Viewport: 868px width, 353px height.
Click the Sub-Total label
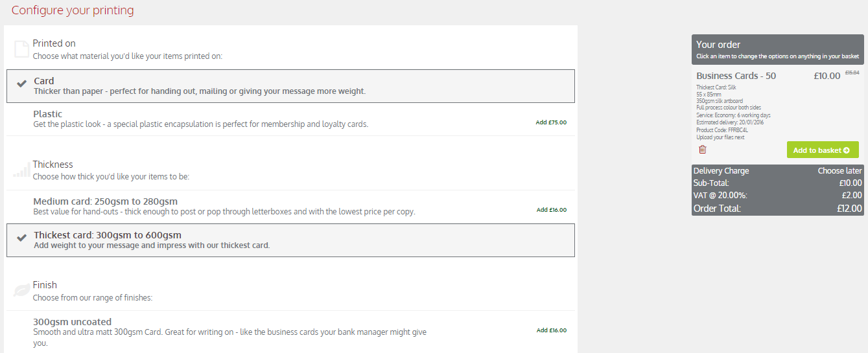pyautogui.click(x=711, y=183)
